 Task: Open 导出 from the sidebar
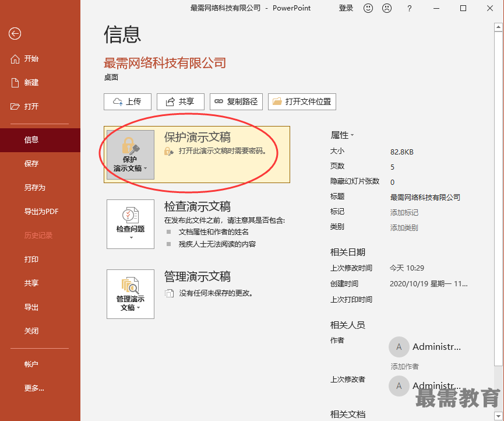pos(40,307)
